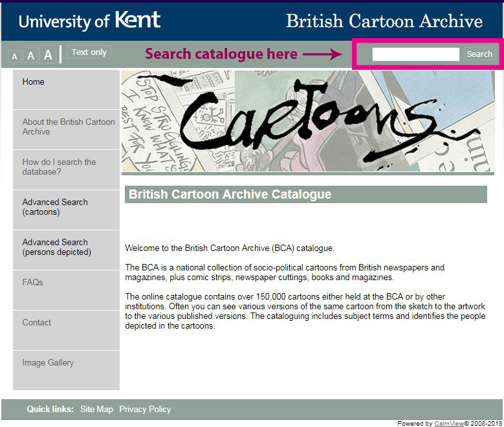Viewport: 504px width, 427px height.
Task: Go to Advanced Search (persons depicted)
Action: [x=56, y=247]
